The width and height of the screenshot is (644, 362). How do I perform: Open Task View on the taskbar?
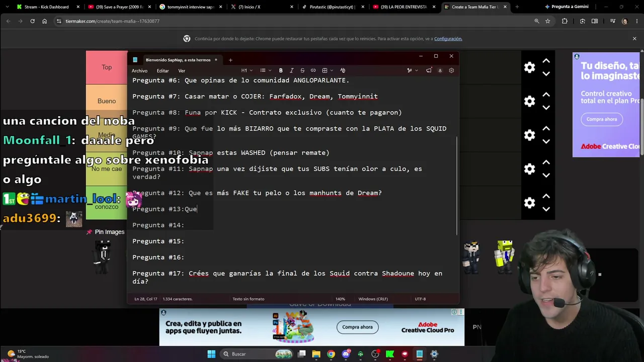pos(301,354)
